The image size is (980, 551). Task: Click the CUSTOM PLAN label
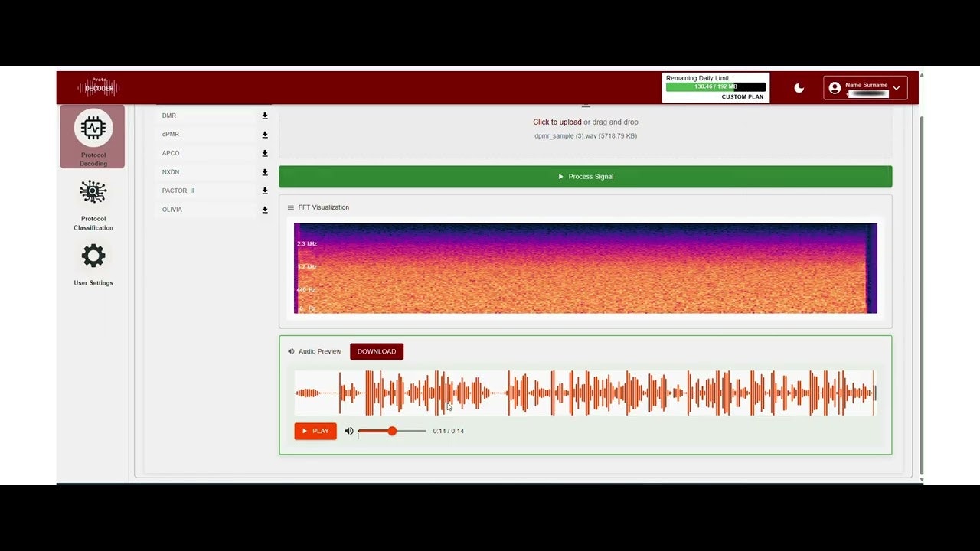742,96
